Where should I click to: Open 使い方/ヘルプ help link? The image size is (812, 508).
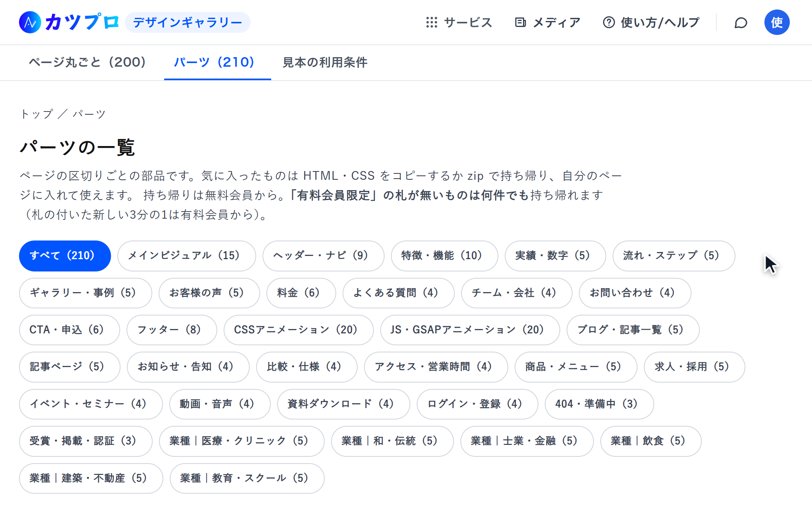tap(651, 23)
